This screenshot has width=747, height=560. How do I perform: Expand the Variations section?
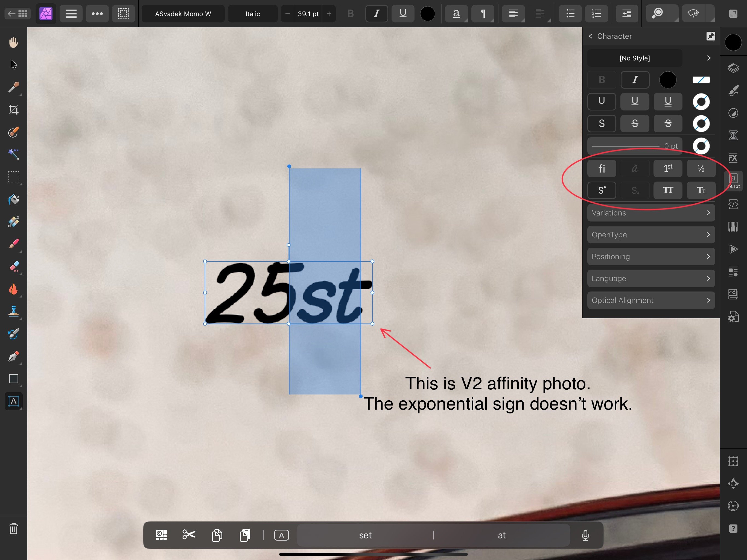pyautogui.click(x=651, y=213)
